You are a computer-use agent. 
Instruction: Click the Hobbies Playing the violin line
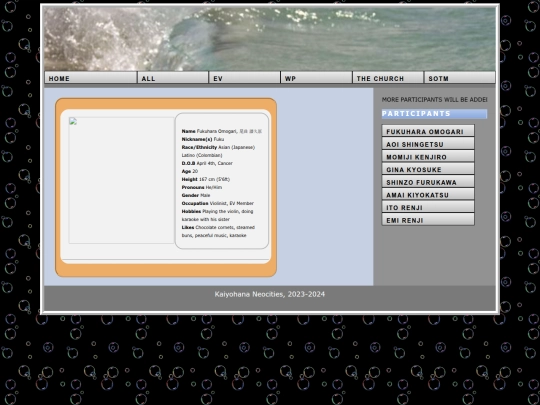click(217, 215)
